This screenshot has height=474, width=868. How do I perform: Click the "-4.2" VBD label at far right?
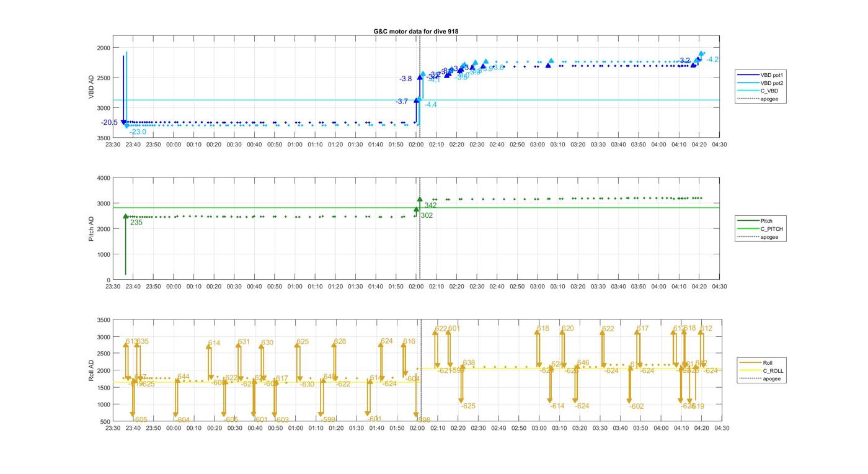point(712,60)
